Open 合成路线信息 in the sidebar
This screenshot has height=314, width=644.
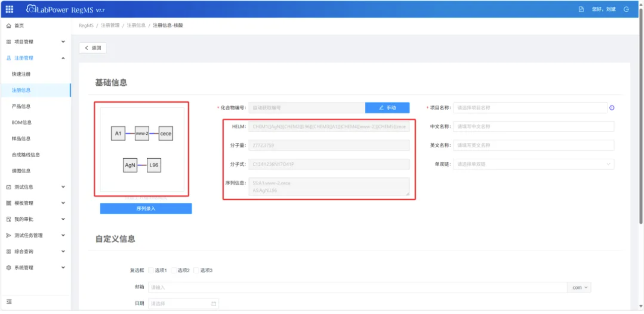pyautogui.click(x=26, y=155)
